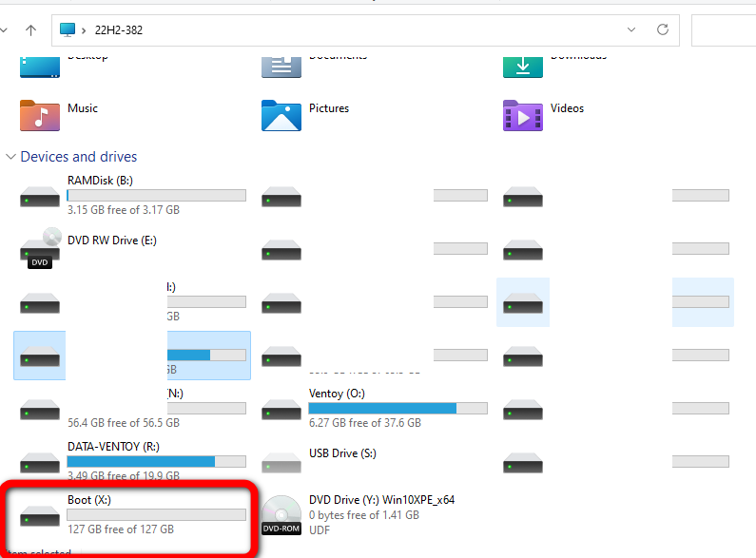Select the Boot (X:) drive icon
756x558 pixels.
[x=40, y=516]
